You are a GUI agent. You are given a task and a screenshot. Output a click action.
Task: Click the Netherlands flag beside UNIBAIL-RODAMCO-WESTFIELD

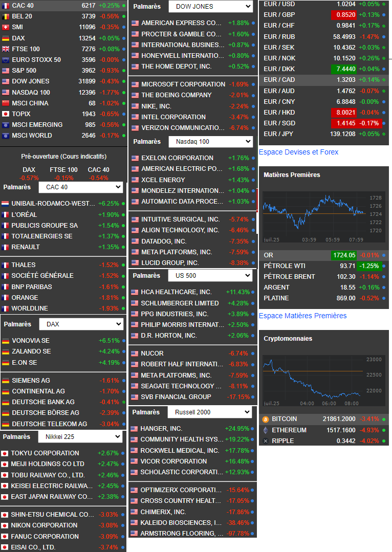[5, 204]
